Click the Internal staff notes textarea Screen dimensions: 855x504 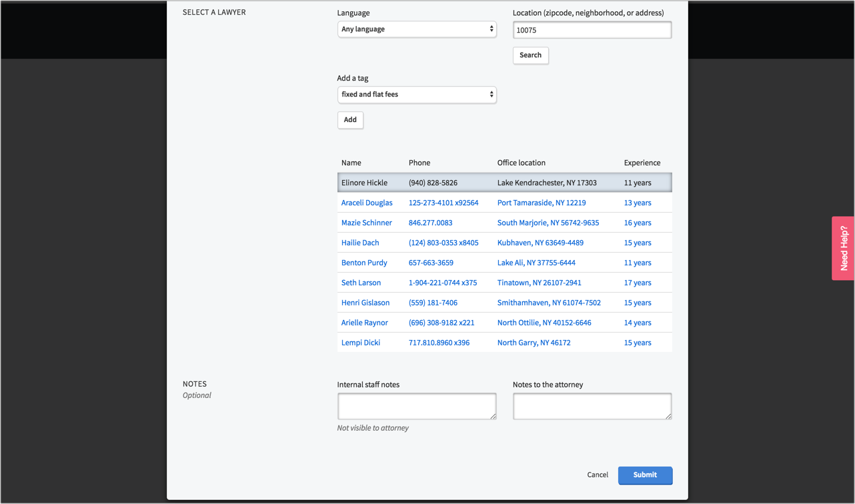tap(417, 406)
